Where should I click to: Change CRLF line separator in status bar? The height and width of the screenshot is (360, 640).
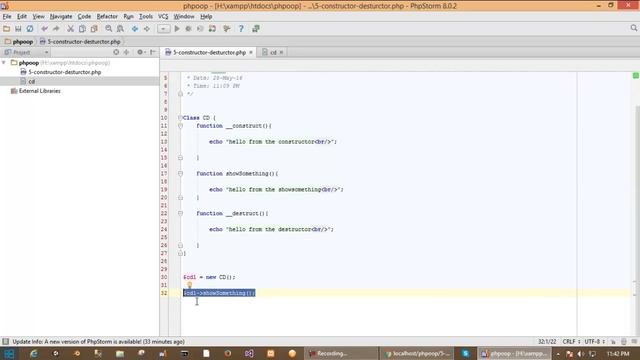click(571, 341)
